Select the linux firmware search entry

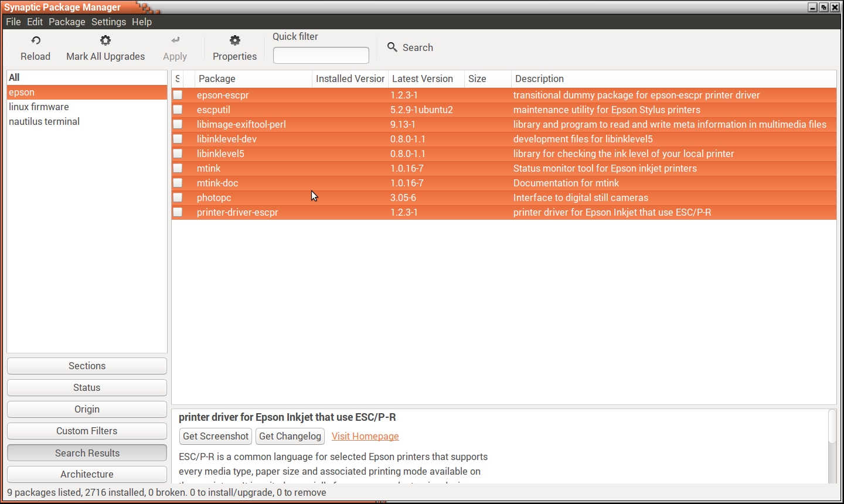point(39,107)
